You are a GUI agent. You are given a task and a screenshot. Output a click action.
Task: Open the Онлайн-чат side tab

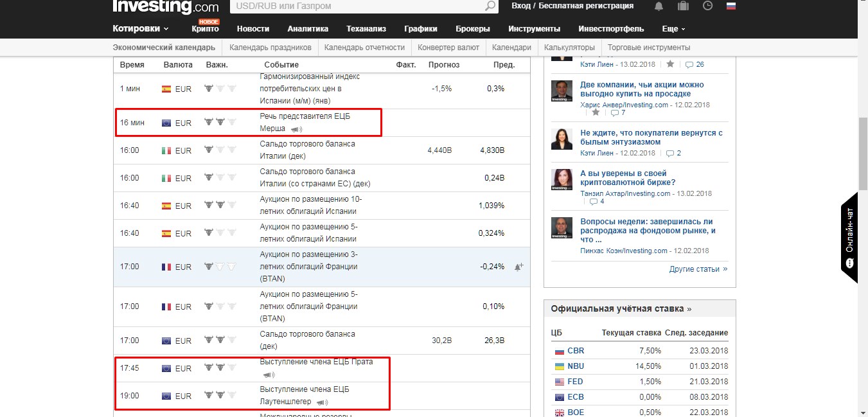tap(849, 238)
